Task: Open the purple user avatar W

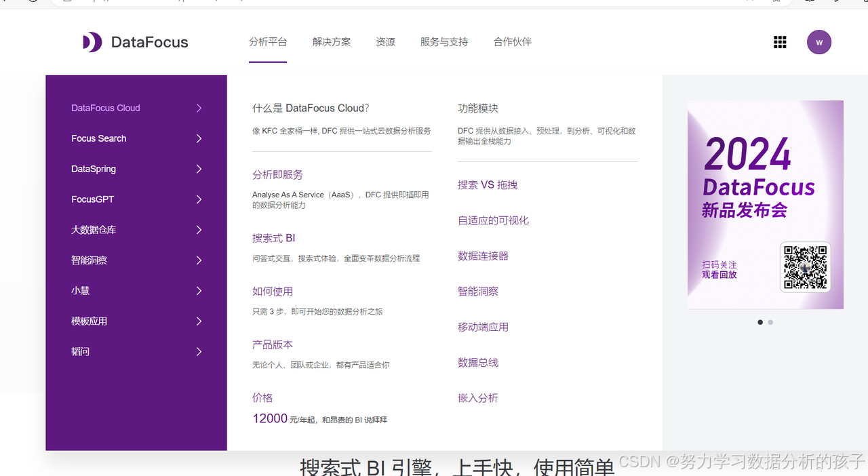Action: click(819, 42)
